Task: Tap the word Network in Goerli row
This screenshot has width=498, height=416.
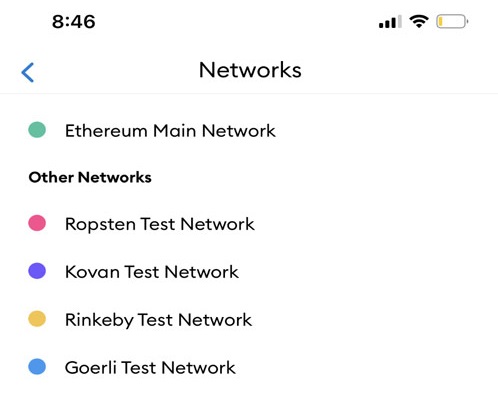Action: click(199, 368)
